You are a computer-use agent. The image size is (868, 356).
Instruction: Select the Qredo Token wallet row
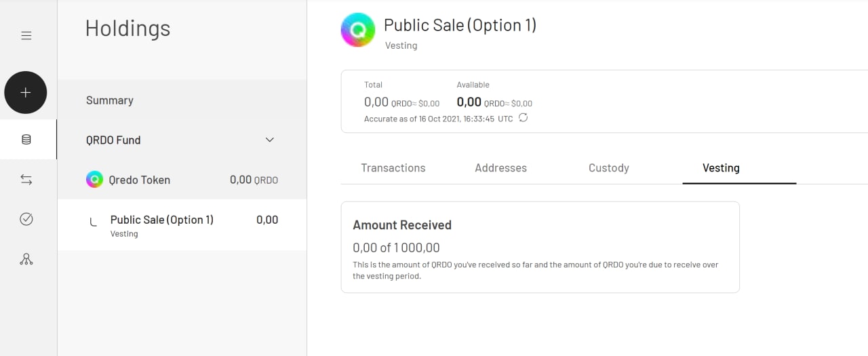pos(182,180)
